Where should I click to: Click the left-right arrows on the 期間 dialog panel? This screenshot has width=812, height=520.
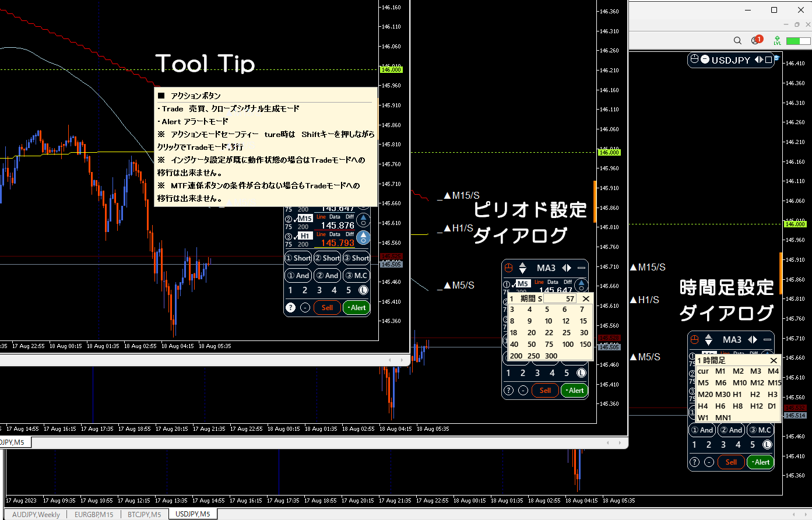567,268
